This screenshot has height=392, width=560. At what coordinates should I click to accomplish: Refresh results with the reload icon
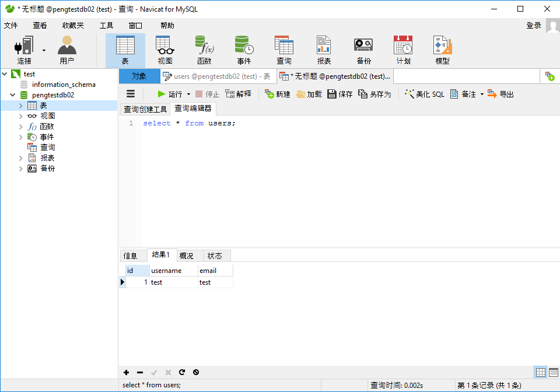click(182, 372)
